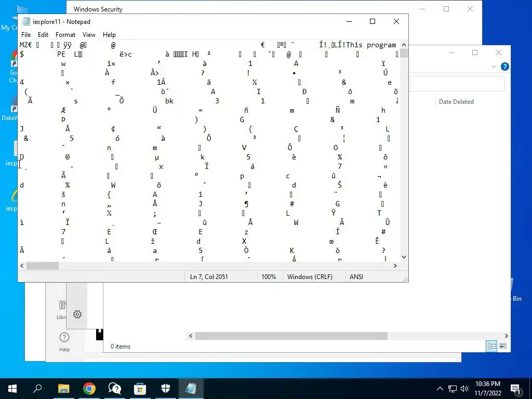Switch to large icons view in Recycle Bin window

click(503, 346)
